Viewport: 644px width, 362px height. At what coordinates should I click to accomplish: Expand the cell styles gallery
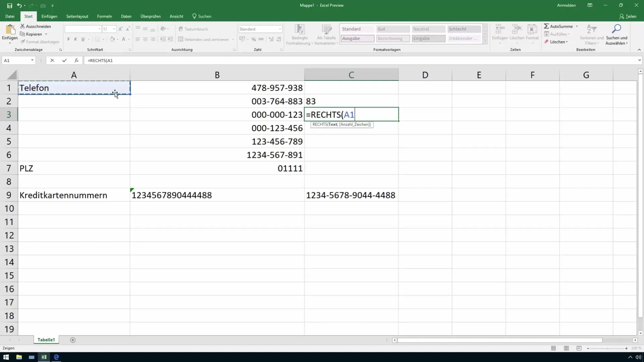tap(485, 41)
